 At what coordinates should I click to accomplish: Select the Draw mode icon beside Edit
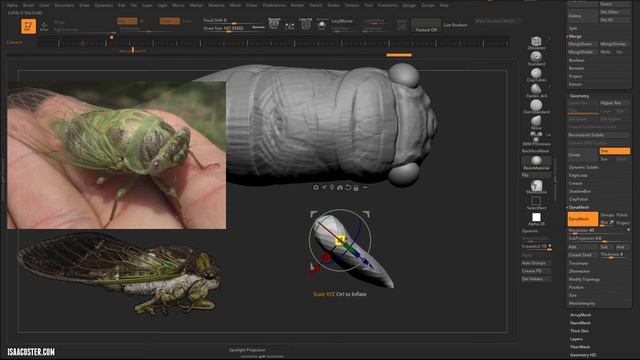44,27
